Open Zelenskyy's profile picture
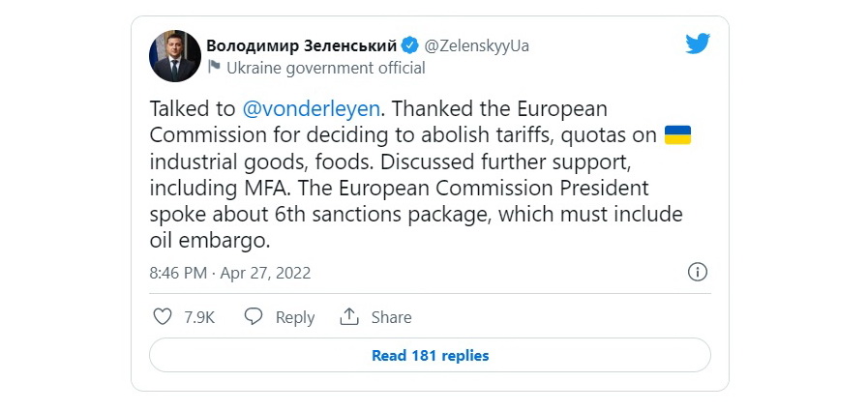Screen dimensions: 868x411 [175, 56]
